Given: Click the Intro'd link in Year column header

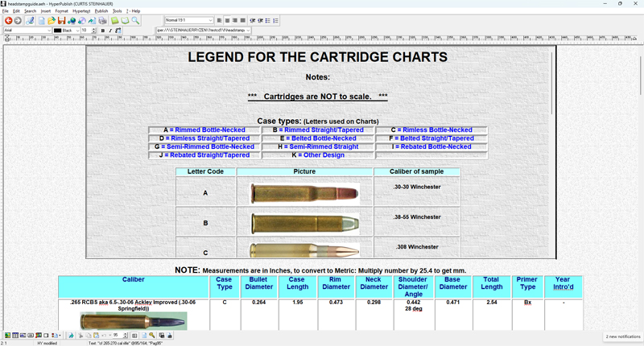Looking at the screenshot, I should point(563,287).
